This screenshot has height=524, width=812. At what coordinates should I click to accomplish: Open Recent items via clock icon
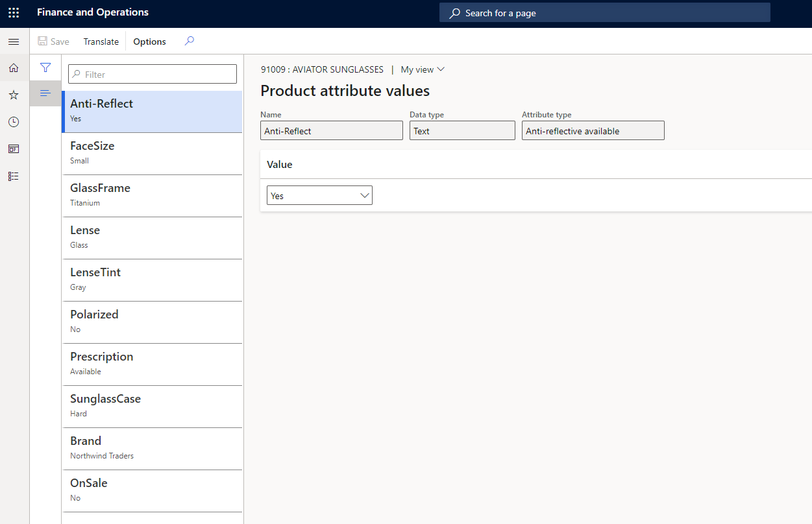tap(13, 121)
